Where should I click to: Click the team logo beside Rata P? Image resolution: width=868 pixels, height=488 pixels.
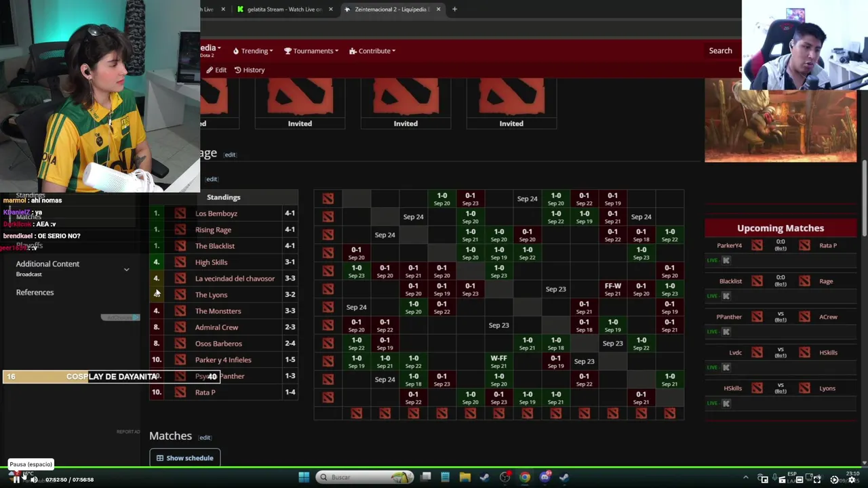(180, 392)
